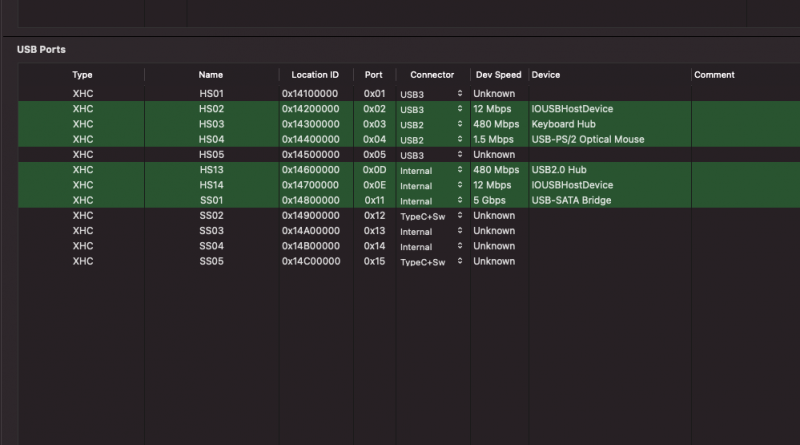Select the USB2.0 Hub device row

[560, 170]
